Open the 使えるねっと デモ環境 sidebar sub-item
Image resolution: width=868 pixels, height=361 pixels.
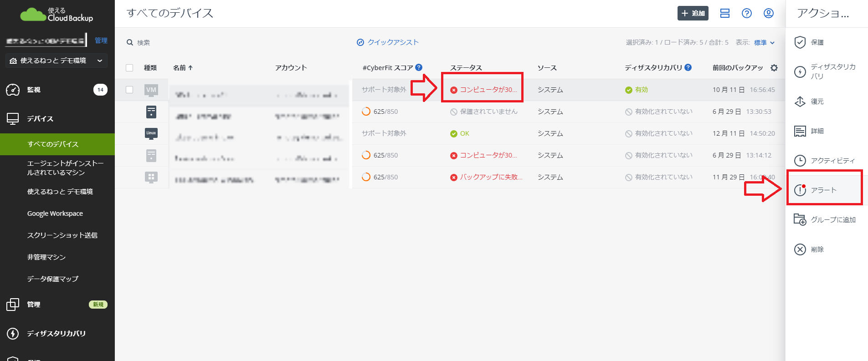pos(60,192)
